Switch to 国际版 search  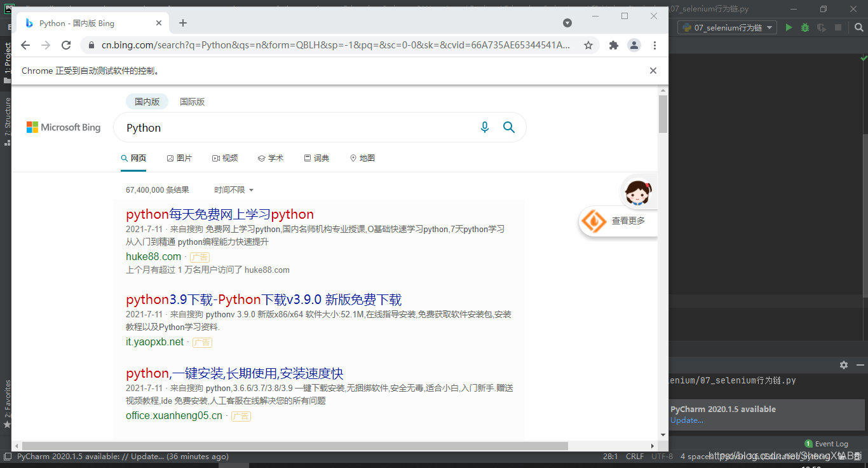coord(193,102)
